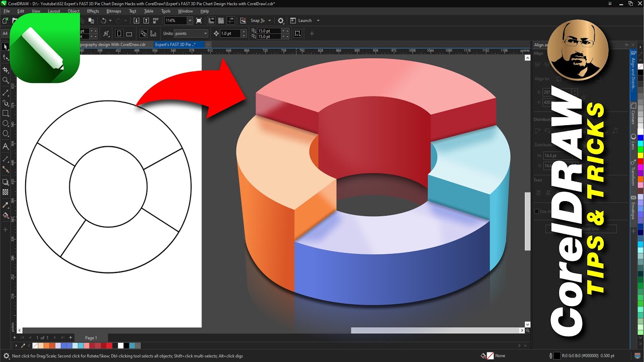The image size is (644, 362).
Task: Select the Text tool
Action: (x=6, y=146)
